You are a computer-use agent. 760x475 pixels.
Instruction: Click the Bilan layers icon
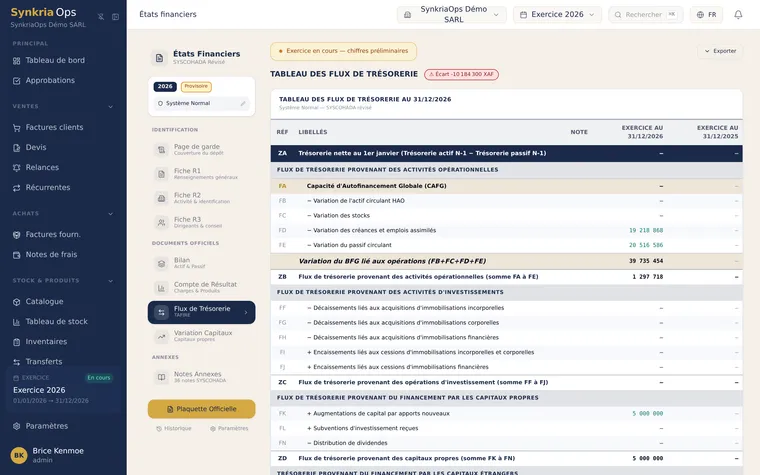(161, 263)
